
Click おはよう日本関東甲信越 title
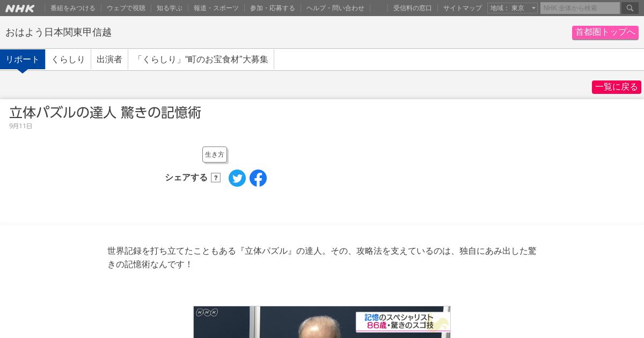[x=58, y=32]
